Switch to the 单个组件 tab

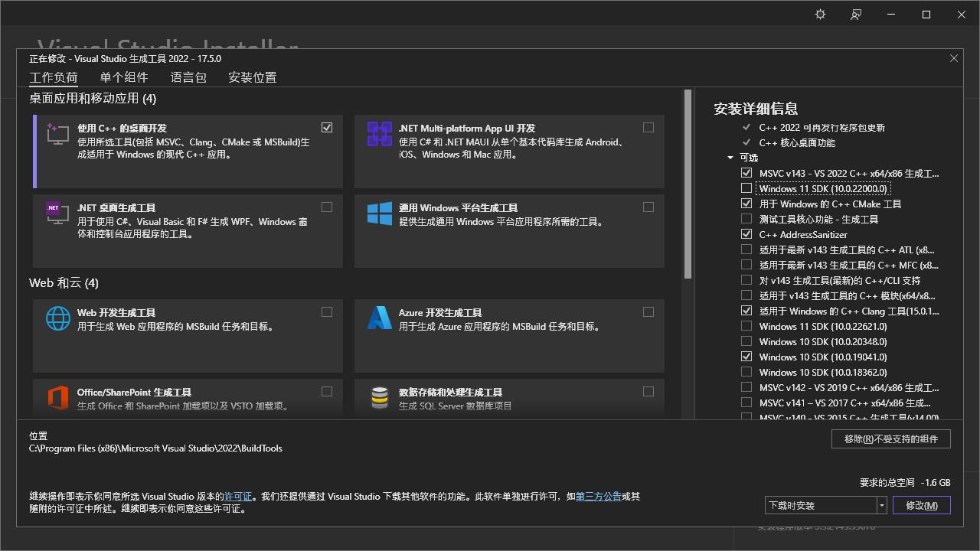[x=122, y=77]
